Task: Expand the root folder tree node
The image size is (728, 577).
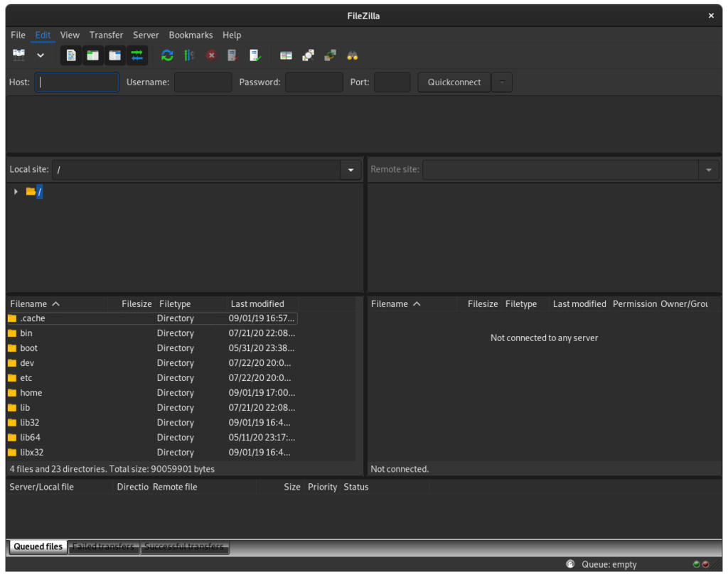Action: pyautogui.click(x=16, y=192)
